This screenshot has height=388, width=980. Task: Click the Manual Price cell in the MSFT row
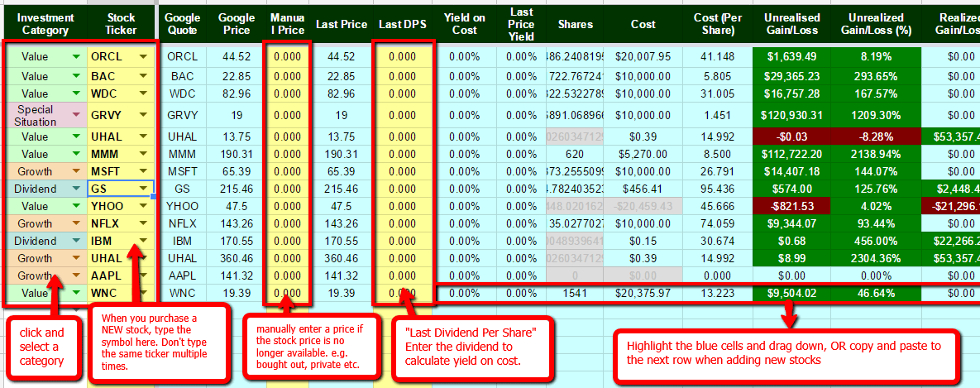288,171
